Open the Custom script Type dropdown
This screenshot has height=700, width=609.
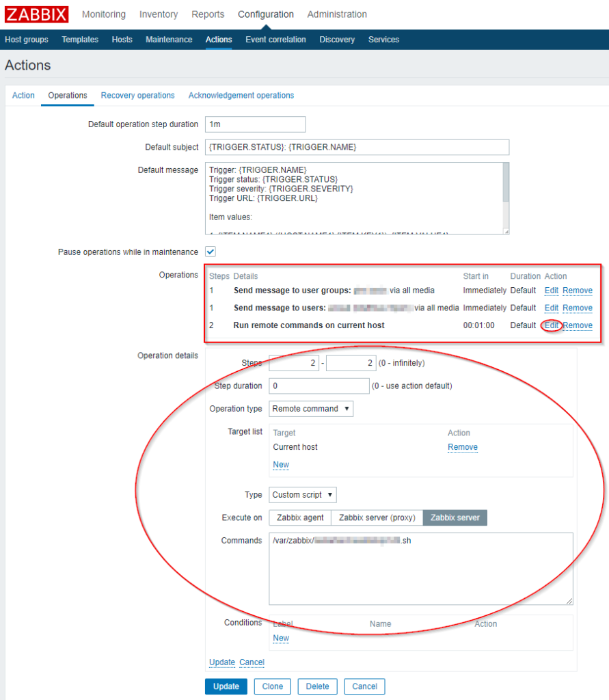[x=302, y=494]
